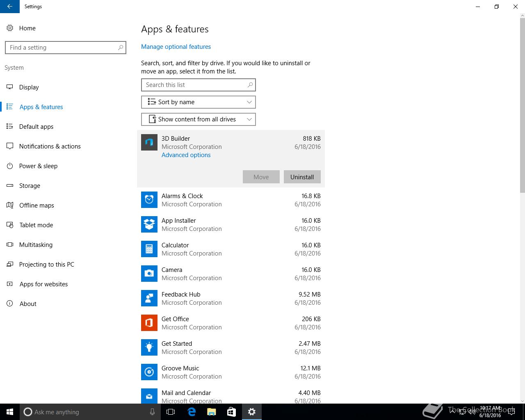The height and width of the screenshot is (420, 525).
Task: Click the magnifier icon in Find a setting
Action: pyautogui.click(x=121, y=48)
